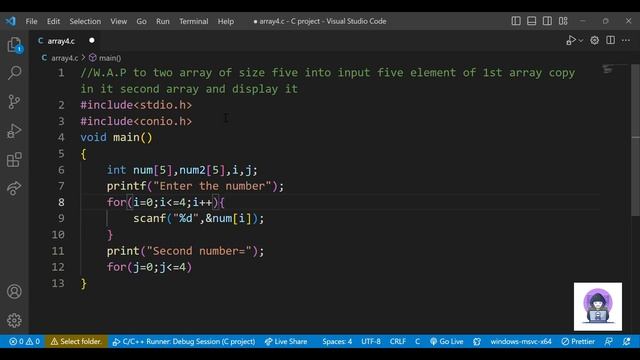Open C/C++ Runner settings gear in editor toolbar
640x360 pixels.
[x=595, y=40]
